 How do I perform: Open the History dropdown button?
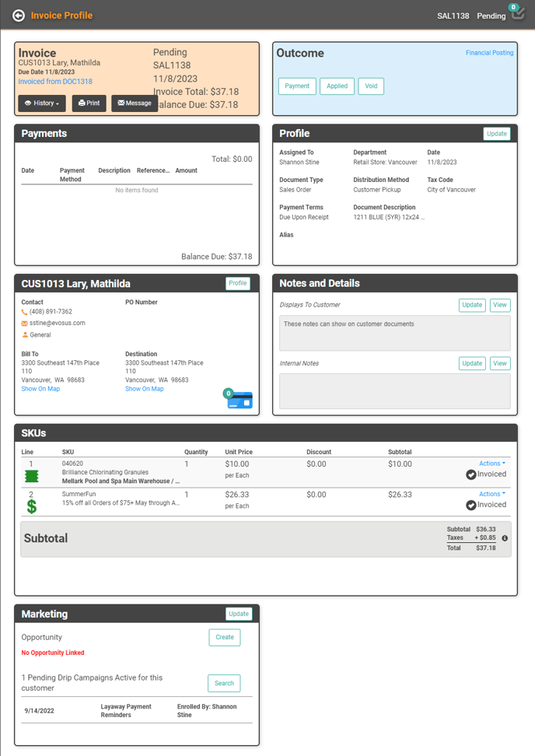(42, 103)
